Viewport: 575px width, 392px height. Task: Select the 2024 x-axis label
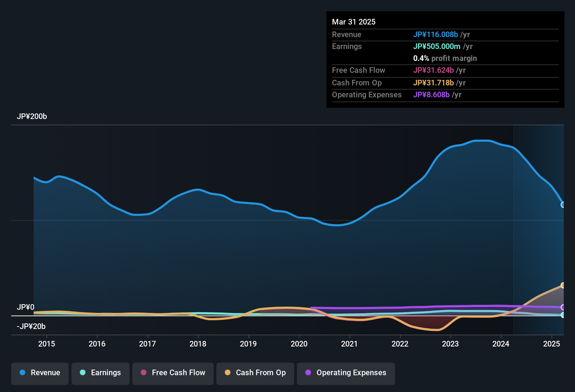coord(501,344)
